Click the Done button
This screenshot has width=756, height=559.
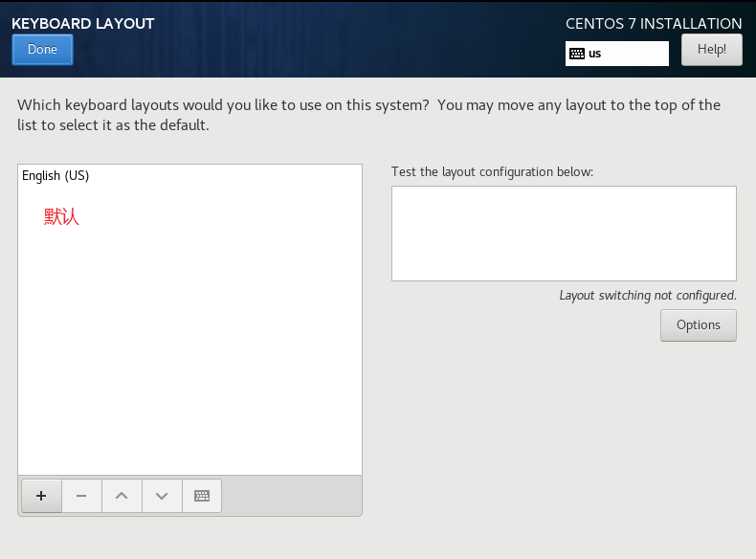42,49
